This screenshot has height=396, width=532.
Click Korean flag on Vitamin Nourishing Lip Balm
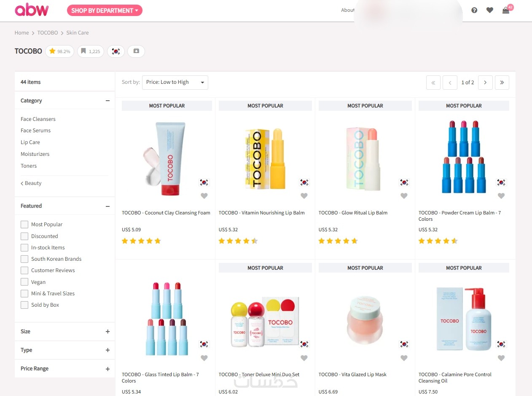click(304, 182)
